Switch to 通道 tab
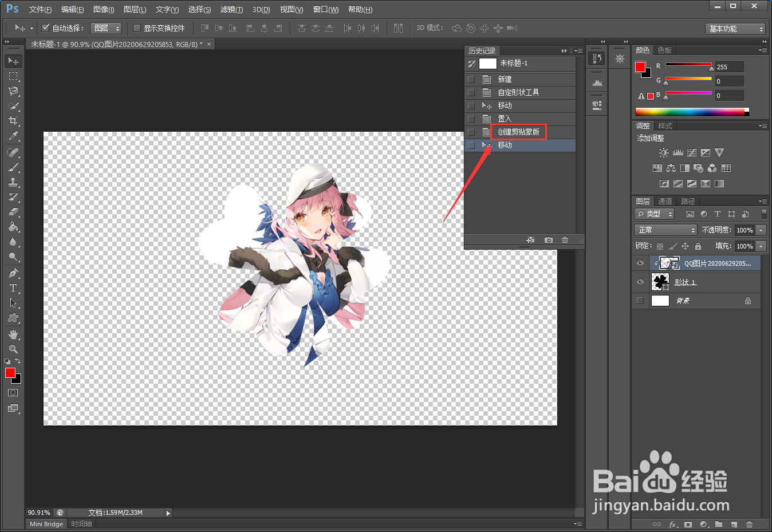 click(665, 201)
